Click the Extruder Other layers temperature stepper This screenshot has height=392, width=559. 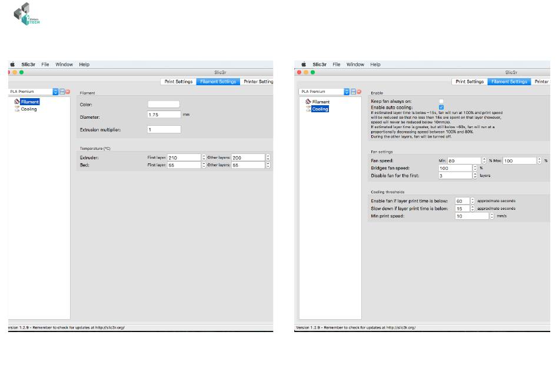pyautogui.click(x=268, y=158)
